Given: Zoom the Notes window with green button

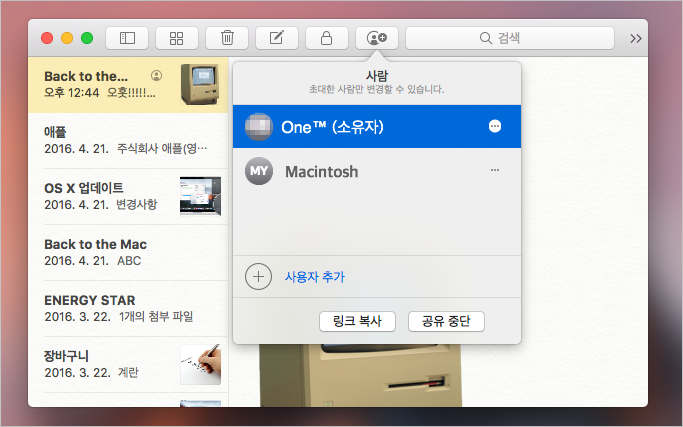Looking at the screenshot, I should [87, 38].
